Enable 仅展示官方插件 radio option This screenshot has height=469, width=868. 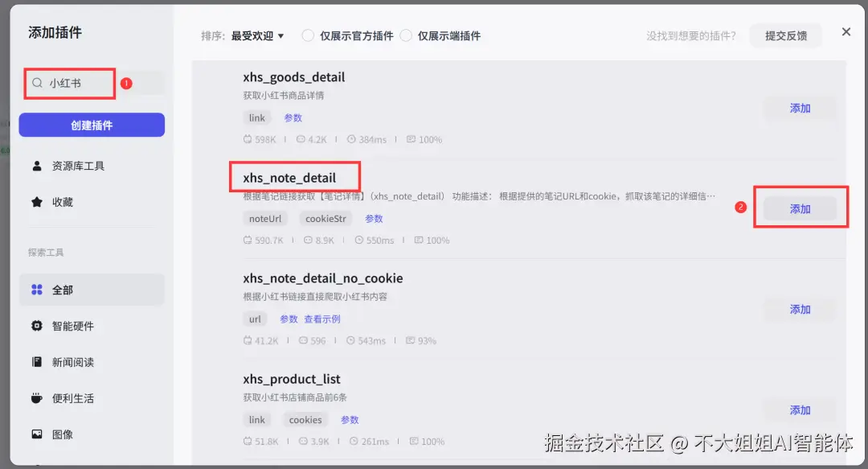tap(308, 35)
